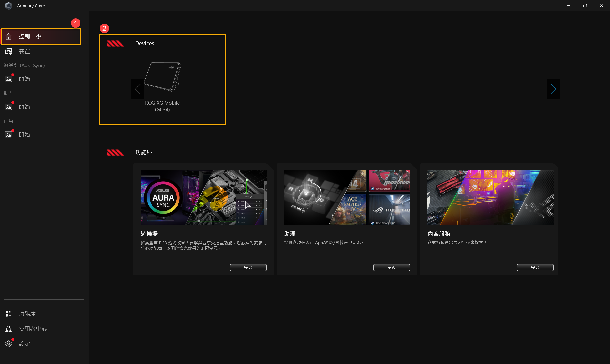
Task: Click picture icon under 遊樂場 (Aura Sync)
Action: (9, 79)
